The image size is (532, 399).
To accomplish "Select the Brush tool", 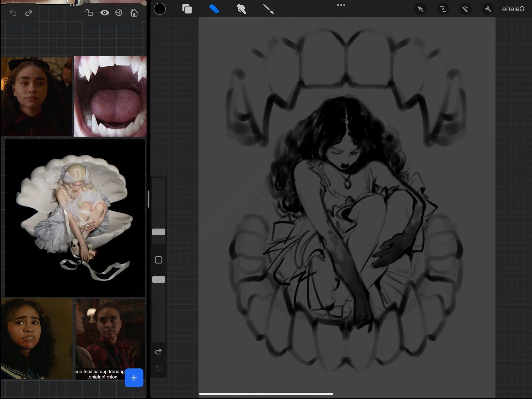I will point(268,9).
